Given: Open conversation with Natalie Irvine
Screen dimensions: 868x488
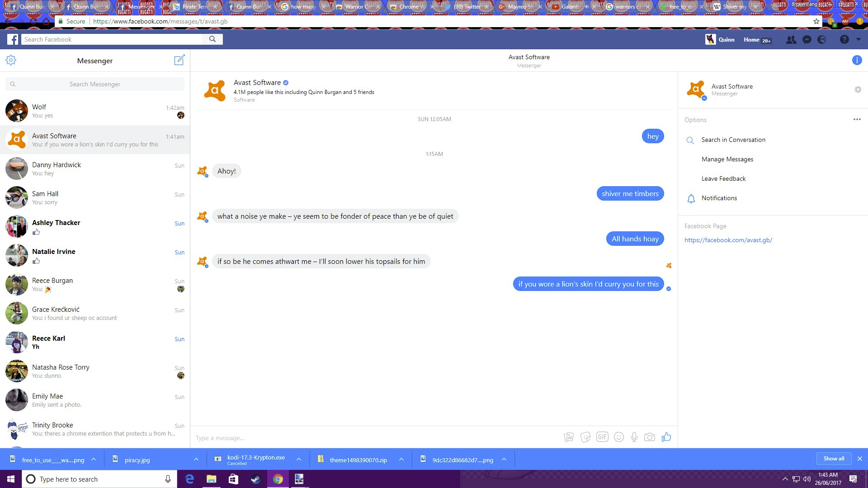Looking at the screenshot, I should click(95, 255).
